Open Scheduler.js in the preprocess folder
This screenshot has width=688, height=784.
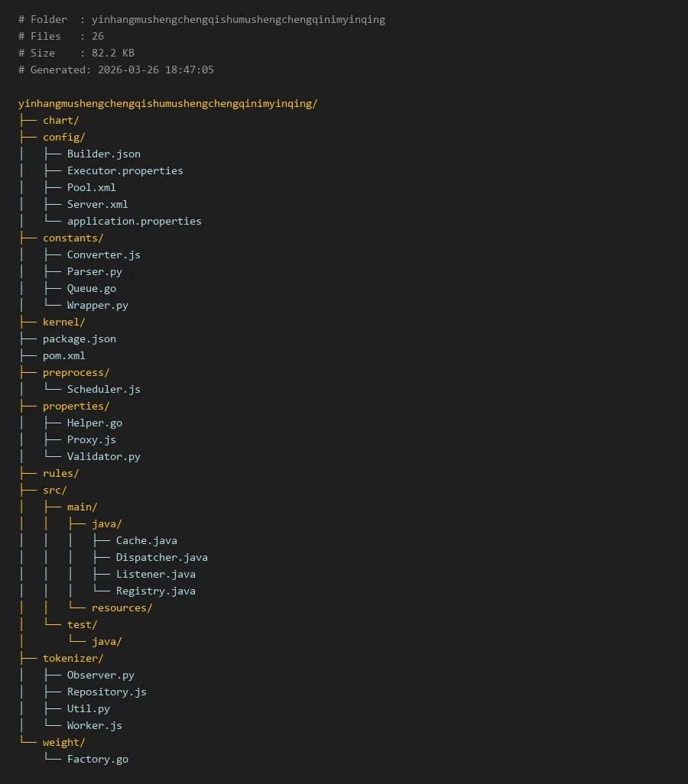click(103, 389)
